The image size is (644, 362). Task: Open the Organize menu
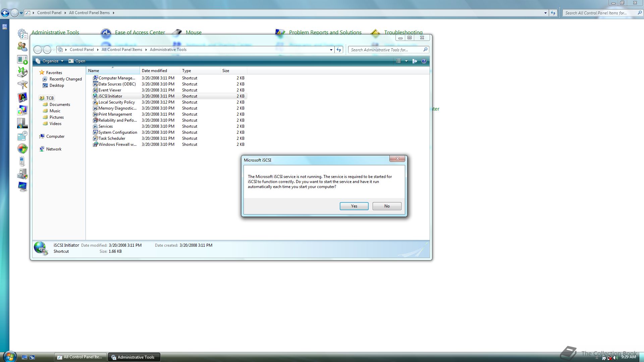[x=50, y=61]
